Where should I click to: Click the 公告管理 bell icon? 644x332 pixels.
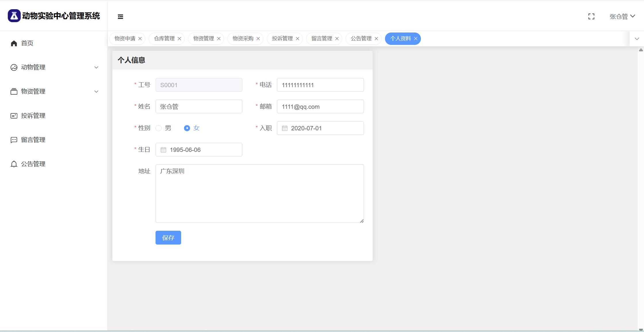14,164
